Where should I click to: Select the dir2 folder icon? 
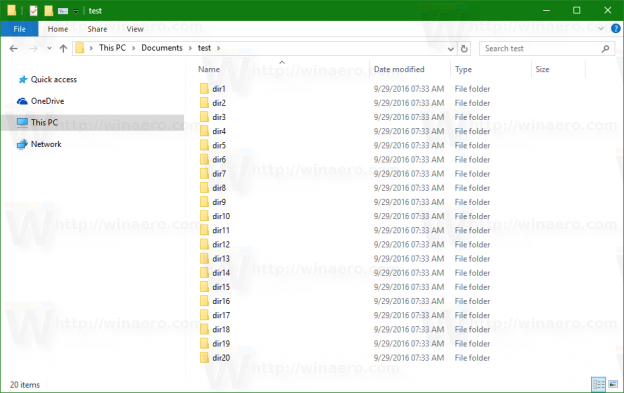(x=204, y=103)
